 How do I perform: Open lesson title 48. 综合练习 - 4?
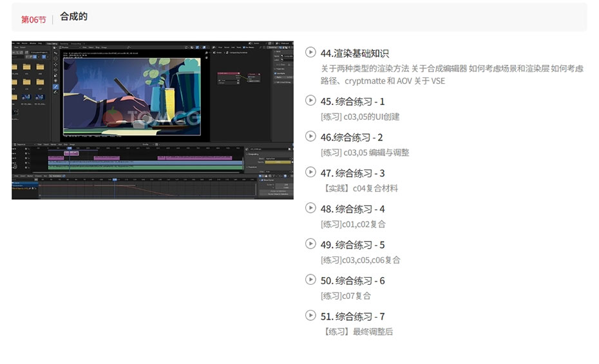click(352, 209)
